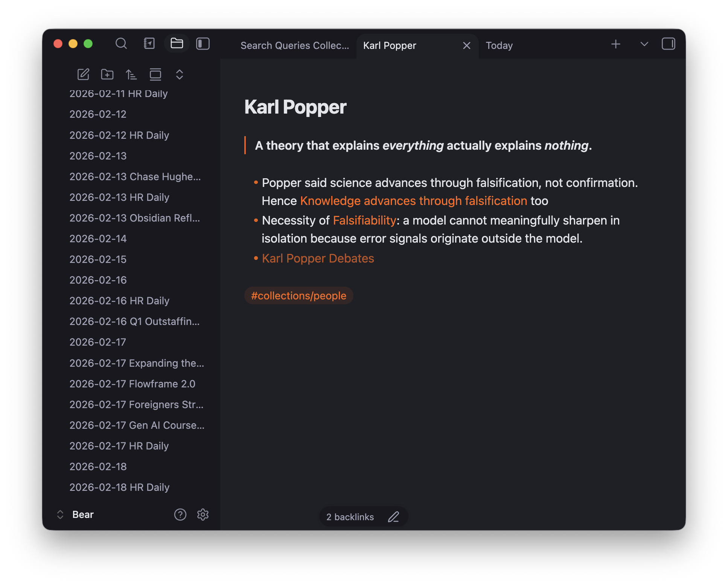Close the Karl Popper tab
Viewport: 728px width, 586px height.
coord(466,46)
